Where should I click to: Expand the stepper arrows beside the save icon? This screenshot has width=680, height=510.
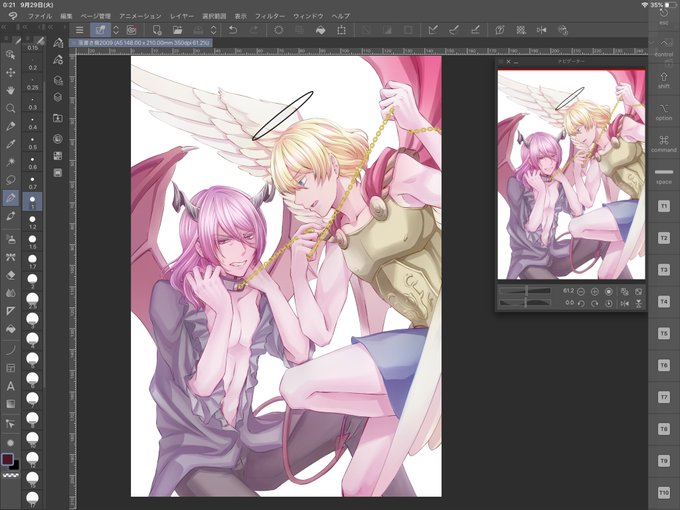point(213,30)
